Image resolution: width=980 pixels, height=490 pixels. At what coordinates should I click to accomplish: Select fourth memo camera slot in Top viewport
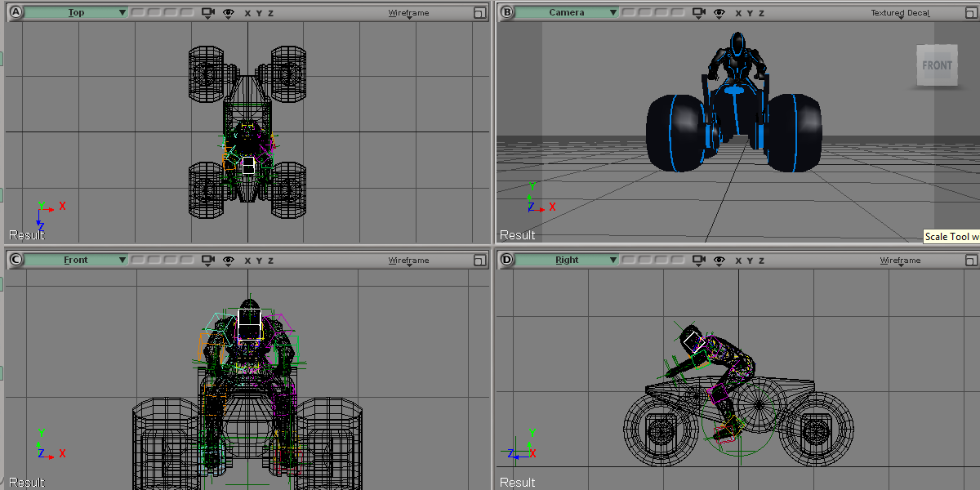pos(187,13)
